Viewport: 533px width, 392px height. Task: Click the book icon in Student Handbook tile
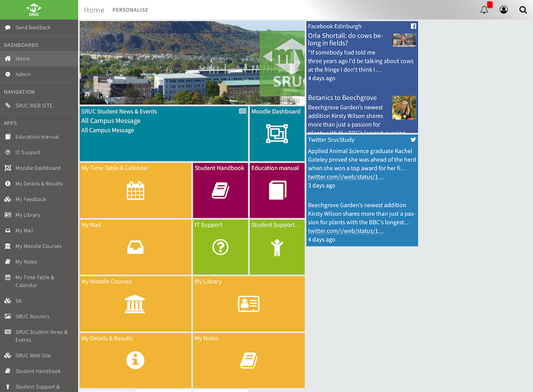(220, 191)
